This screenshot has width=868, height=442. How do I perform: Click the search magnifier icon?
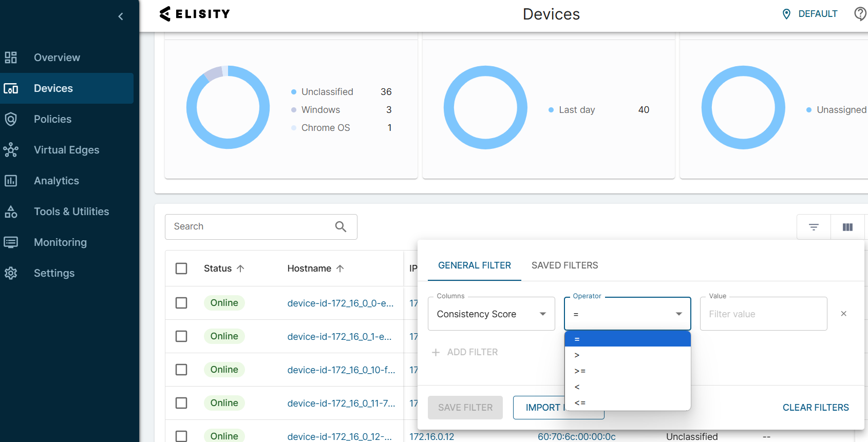[x=341, y=226]
